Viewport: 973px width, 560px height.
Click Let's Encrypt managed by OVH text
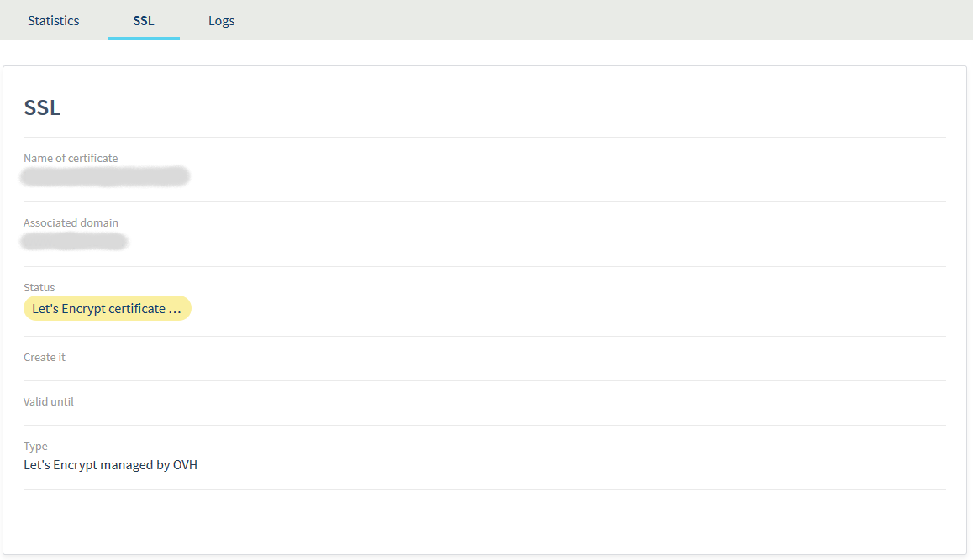[x=110, y=464]
